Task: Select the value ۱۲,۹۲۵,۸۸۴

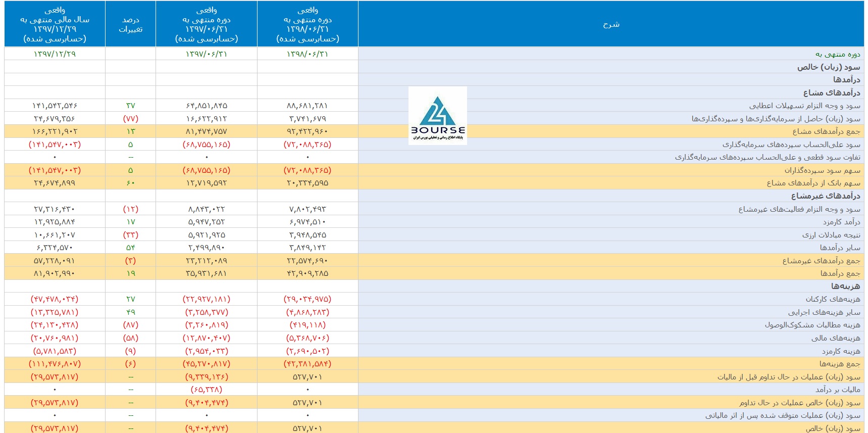Action: pyautogui.click(x=55, y=222)
